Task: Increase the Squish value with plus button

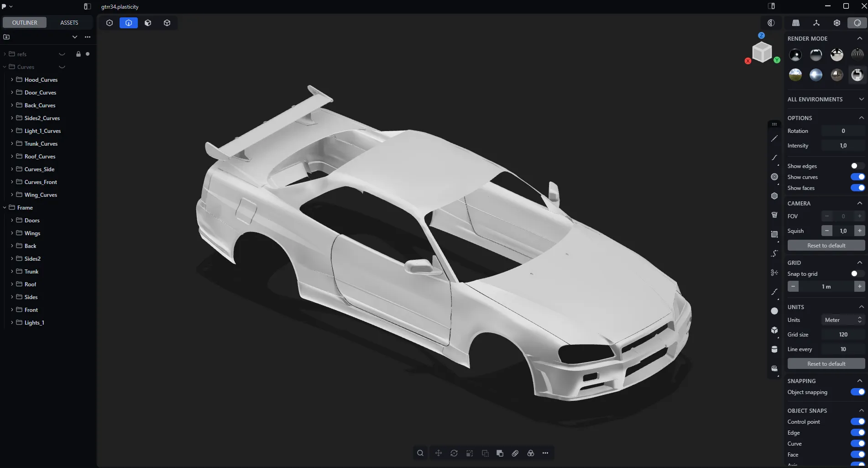Action: click(x=860, y=231)
